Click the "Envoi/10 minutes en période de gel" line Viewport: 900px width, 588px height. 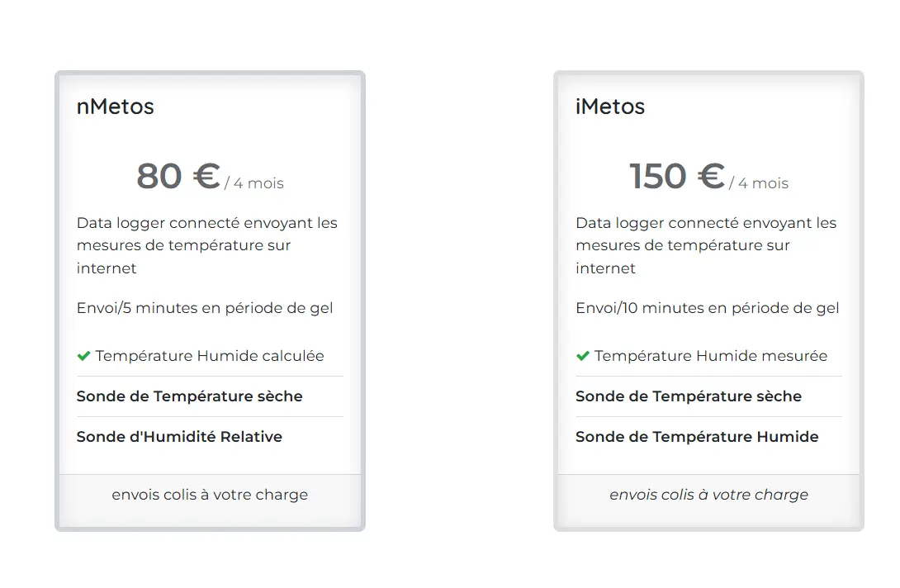(707, 308)
